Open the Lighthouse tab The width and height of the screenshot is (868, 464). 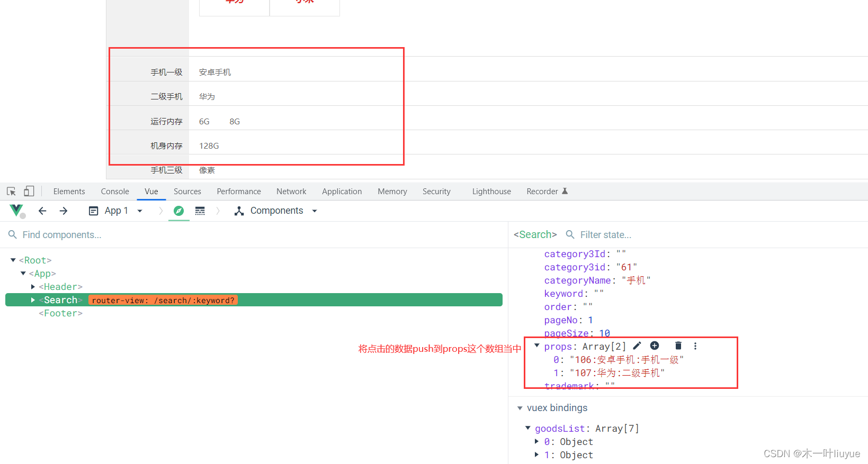coord(491,192)
